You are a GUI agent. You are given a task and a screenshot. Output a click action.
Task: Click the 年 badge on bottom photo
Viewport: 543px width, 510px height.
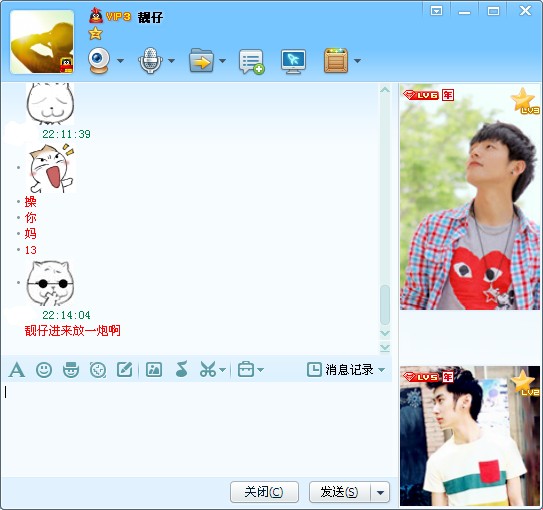(448, 377)
